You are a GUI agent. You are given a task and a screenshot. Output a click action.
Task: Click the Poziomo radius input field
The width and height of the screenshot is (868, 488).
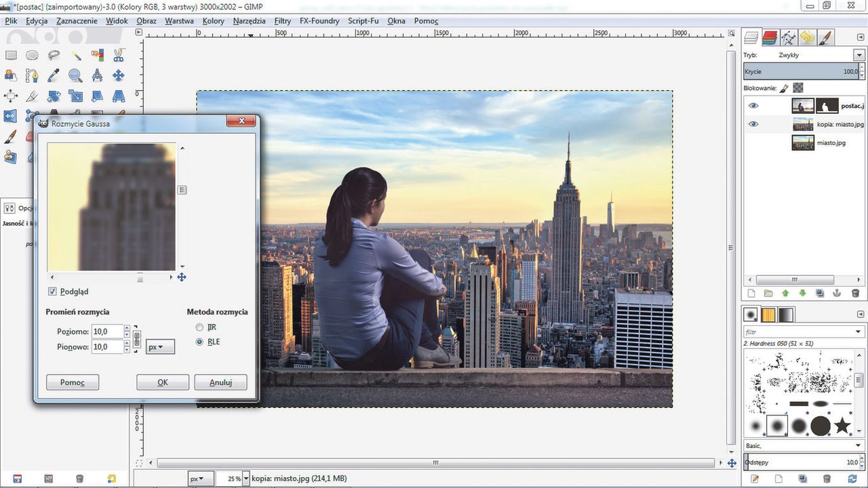coord(107,331)
